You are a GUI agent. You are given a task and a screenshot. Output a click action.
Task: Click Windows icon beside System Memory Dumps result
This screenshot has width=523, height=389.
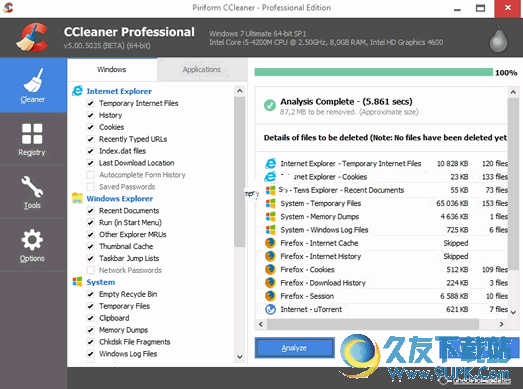point(271,217)
